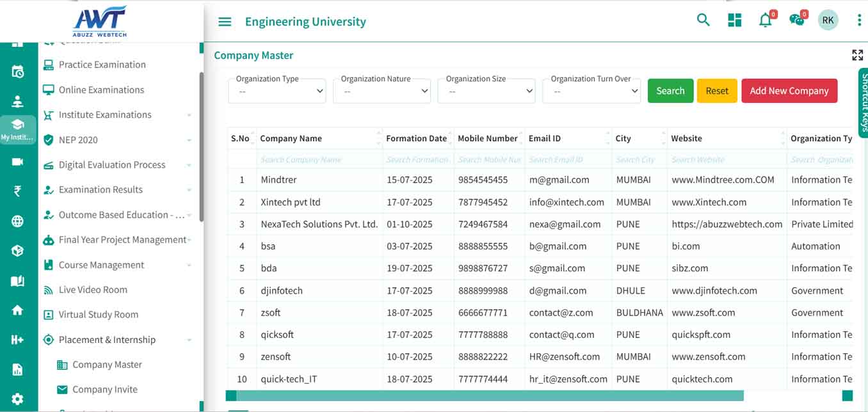Click the search magnifier icon in header
868x412 pixels.
[703, 20]
